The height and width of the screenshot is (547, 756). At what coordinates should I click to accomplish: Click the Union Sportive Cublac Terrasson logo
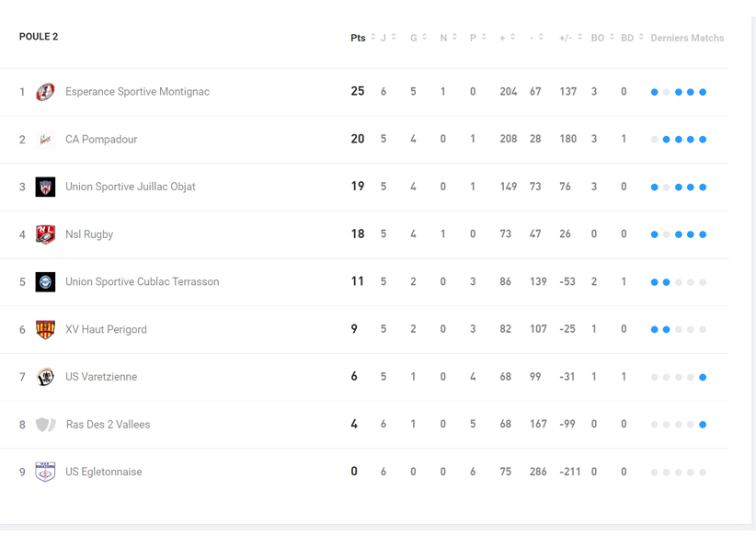pyautogui.click(x=45, y=282)
